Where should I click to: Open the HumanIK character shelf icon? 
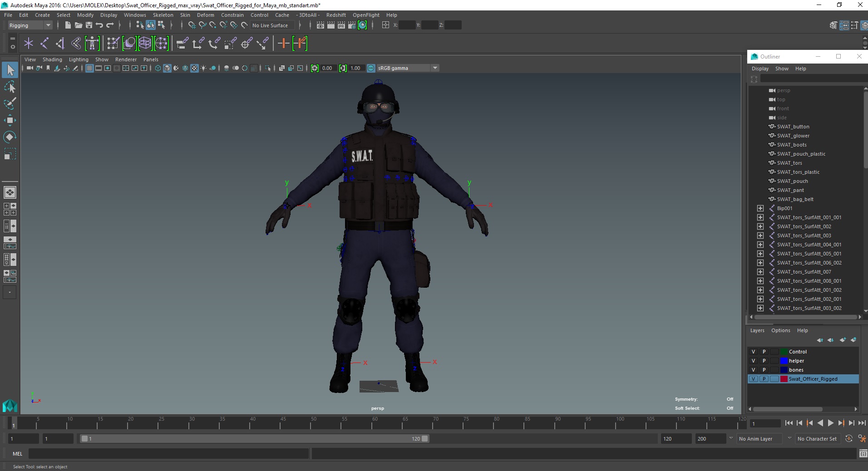[92, 43]
